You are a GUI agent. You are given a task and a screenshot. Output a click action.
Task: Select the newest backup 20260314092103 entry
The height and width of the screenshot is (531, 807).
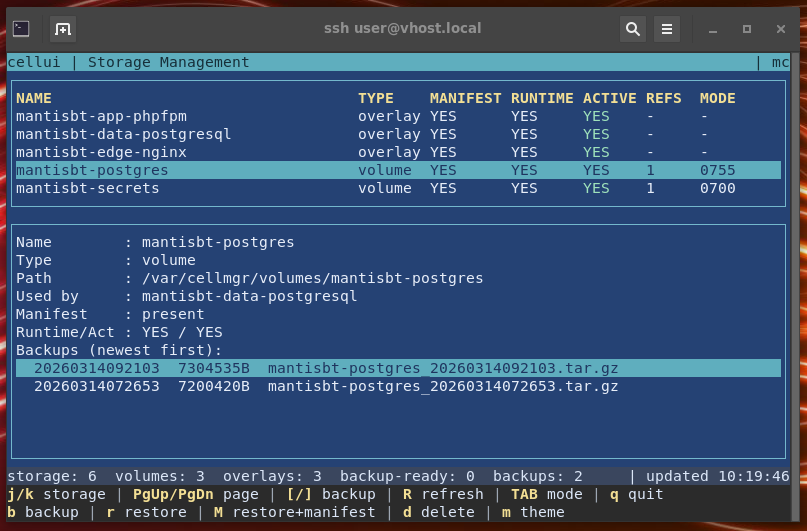[96, 368]
